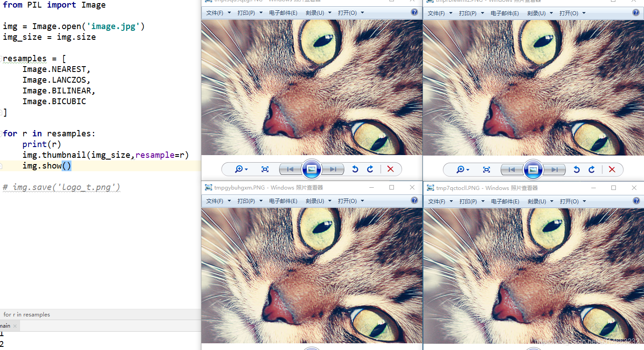This screenshot has width=644, height=350.
Task: Click tmpgybuhgxm.PNG window title icon
Action: pos(209,188)
